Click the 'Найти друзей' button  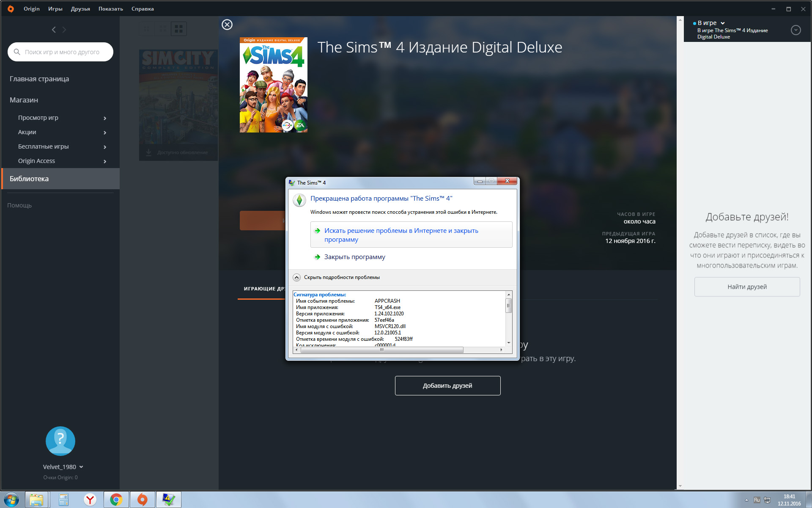pos(747,287)
